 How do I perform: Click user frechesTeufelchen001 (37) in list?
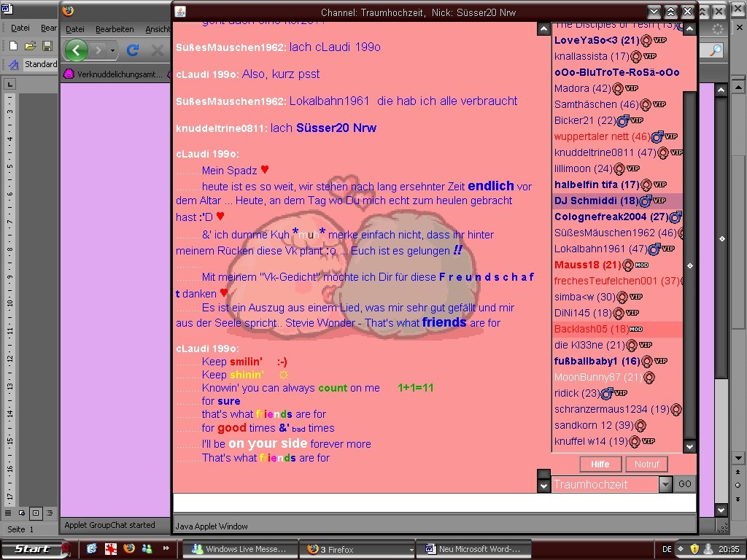(x=617, y=281)
